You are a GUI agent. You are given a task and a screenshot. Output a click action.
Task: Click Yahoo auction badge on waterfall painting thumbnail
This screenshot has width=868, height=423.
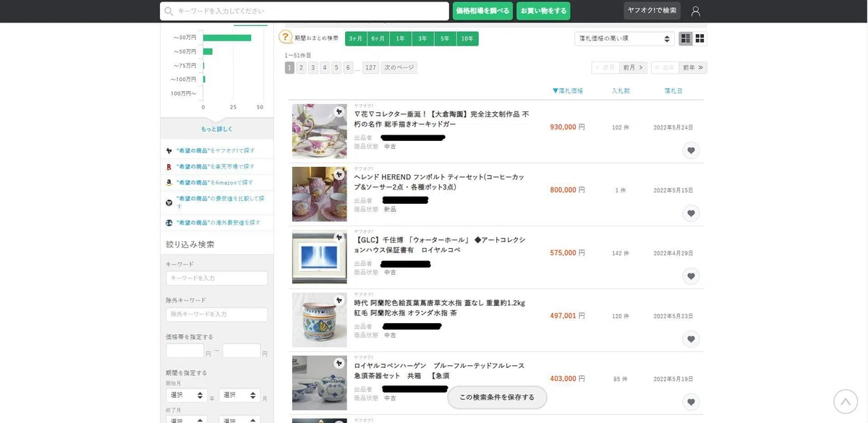(x=339, y=237)
